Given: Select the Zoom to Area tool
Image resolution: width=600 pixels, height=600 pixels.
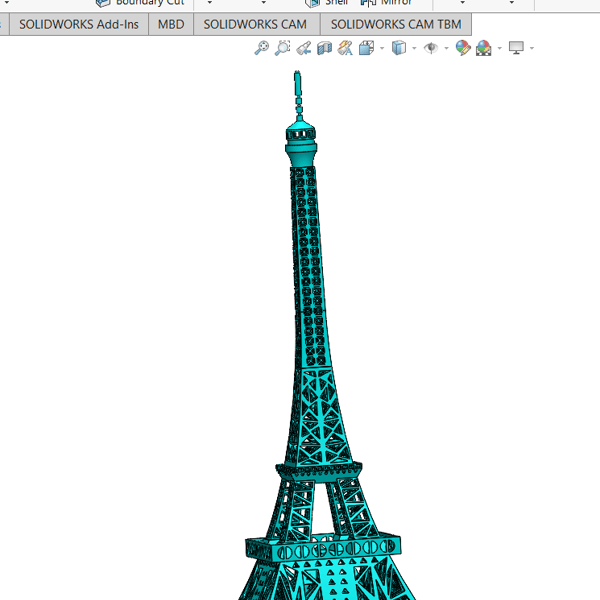Looking at the screenshot, I should pyautogui.click(x=282, y=48).
